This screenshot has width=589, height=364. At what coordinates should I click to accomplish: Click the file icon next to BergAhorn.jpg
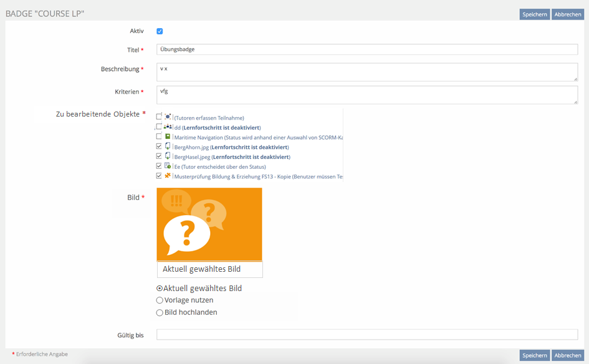tap(168, 146)
